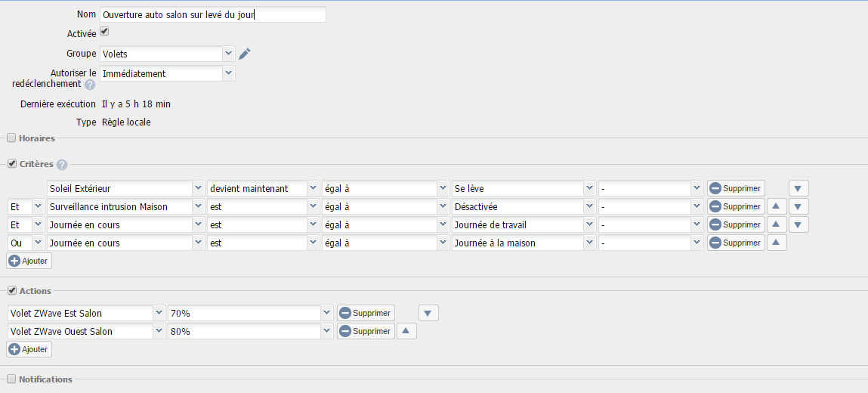
Task: Click Ajouter under the criteria list
Action: [29, 261]
